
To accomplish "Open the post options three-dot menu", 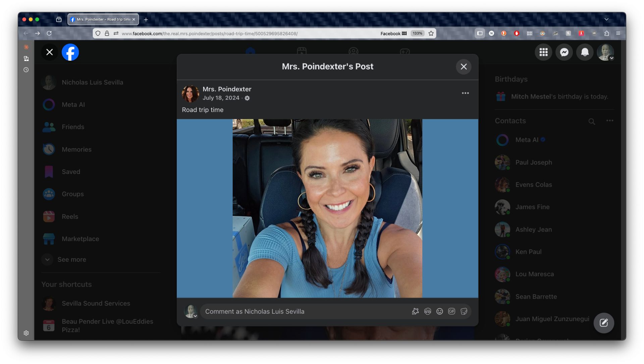I will pos(465,93).
